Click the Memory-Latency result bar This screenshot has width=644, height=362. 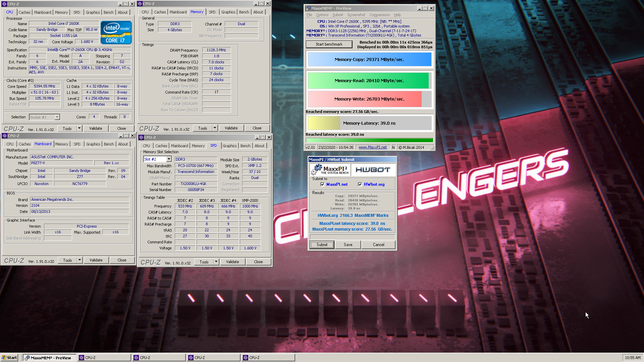point(369,123)
